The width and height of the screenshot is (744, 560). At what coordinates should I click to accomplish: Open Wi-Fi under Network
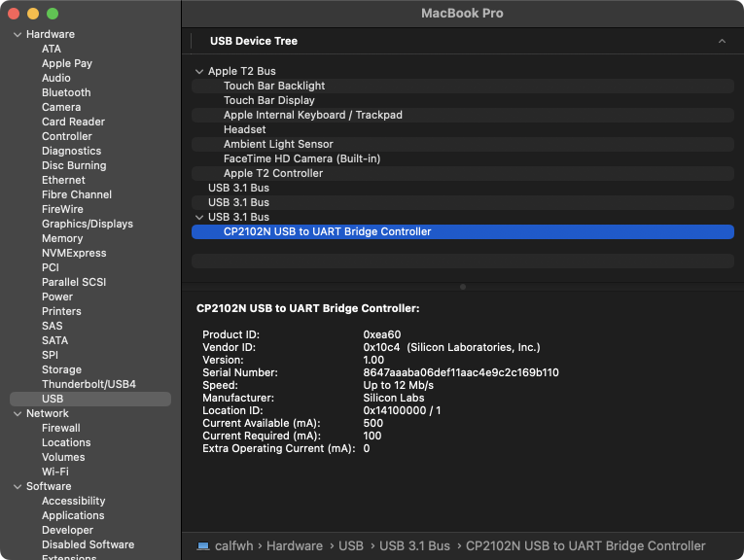[54, 472]
